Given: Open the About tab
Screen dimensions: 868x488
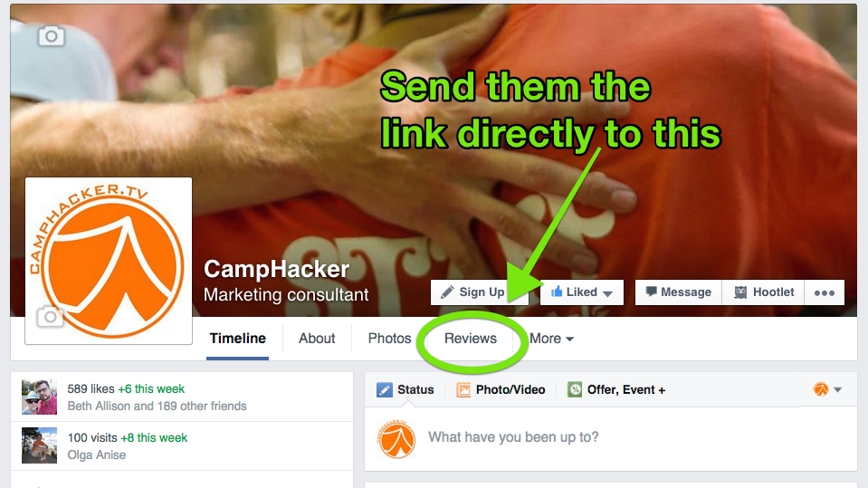Looking at the screenshot, I should (x=317, y=339).
